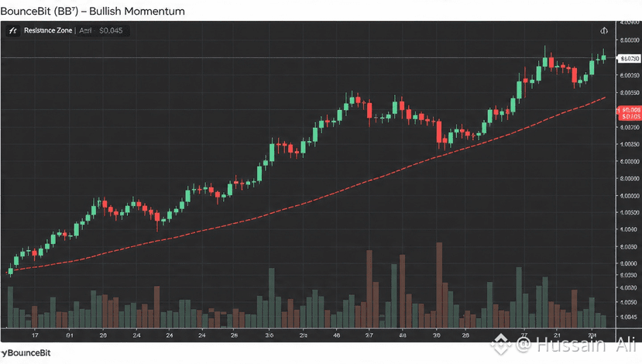This screenshot has width=642, height=364.
Task: Select the Resistance Zone indicator label
Action: click(x=48, y=30)
